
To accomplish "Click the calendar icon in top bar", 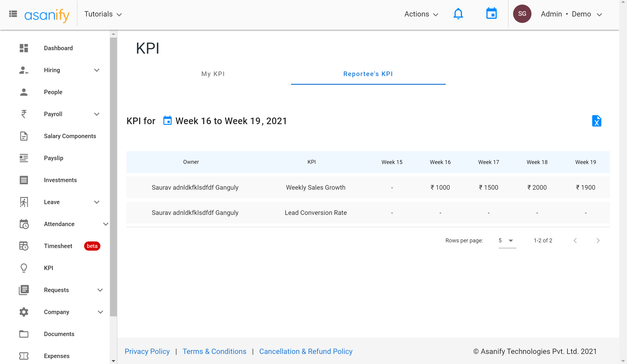I will [491, 14].
